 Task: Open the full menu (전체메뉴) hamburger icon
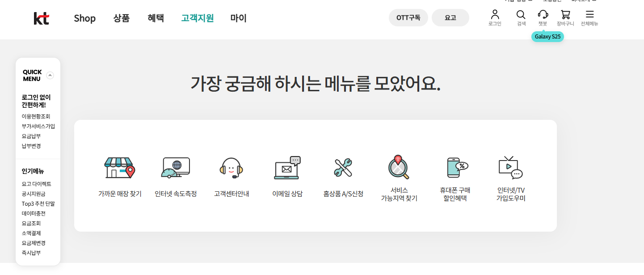589,14
